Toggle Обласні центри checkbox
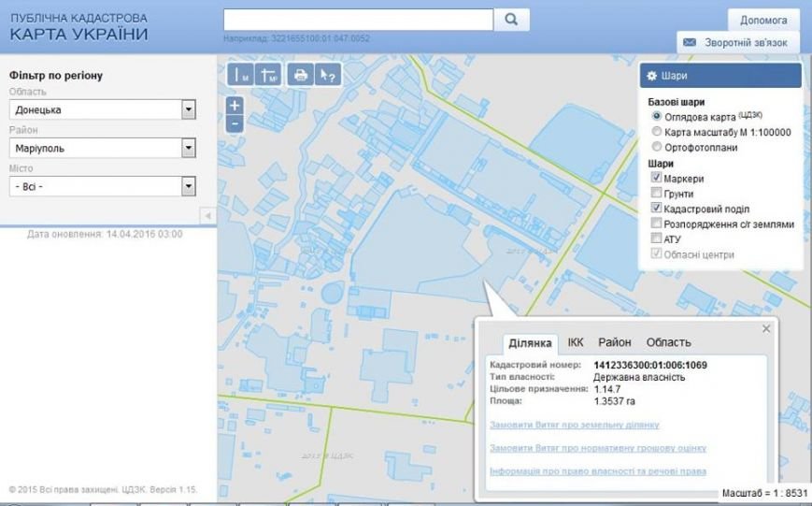812x506 pixels. coord(656,253)
